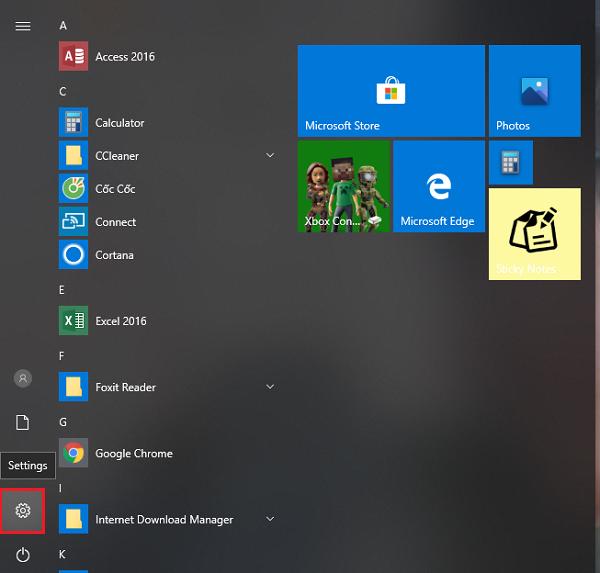Click the "Google Chrome" label text
Screen dimensions: 600x573
(x=134, y=454)
